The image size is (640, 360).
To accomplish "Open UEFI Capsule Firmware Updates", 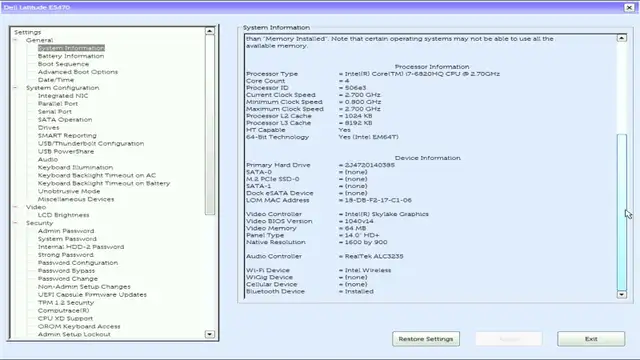I will point(92,295).
